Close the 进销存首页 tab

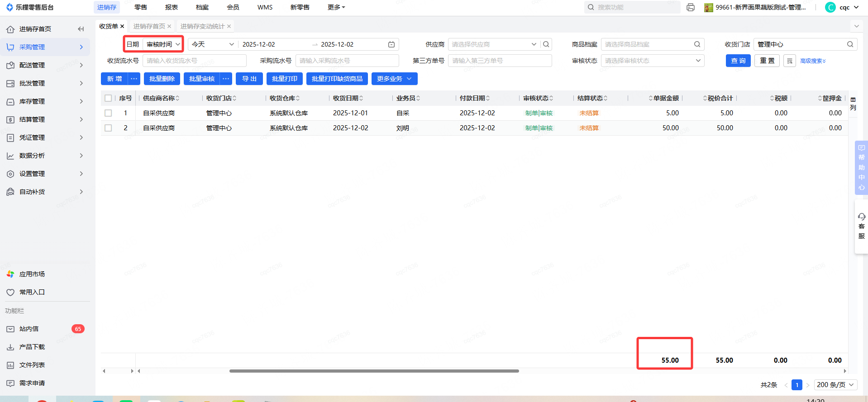pos(169,26)
